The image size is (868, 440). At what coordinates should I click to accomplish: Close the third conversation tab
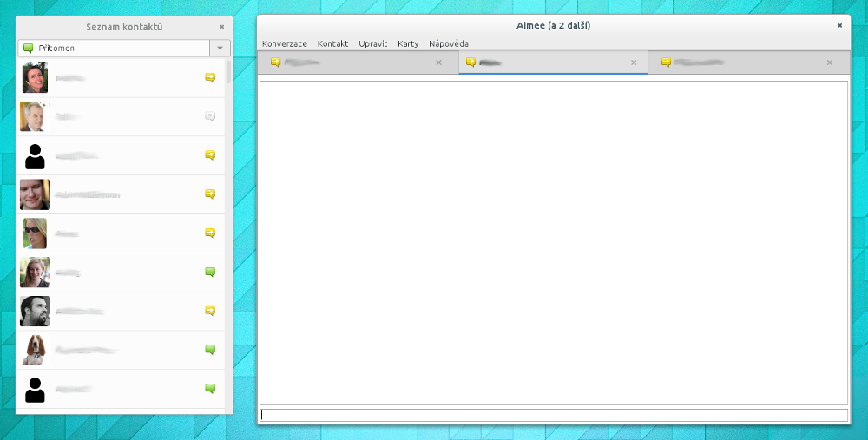829,62
